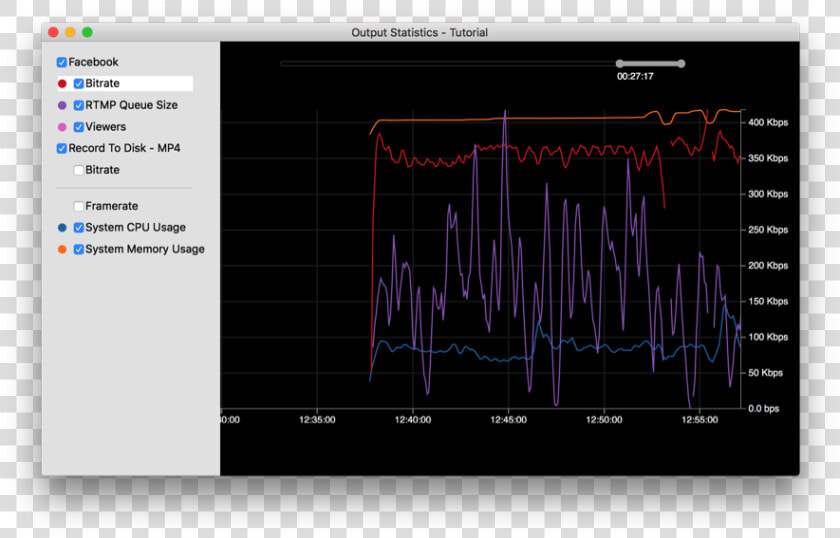The height and width of the screenshot is (538, 840).
Task: Select the RTMP Queue Size label
Action: (131, 105)
